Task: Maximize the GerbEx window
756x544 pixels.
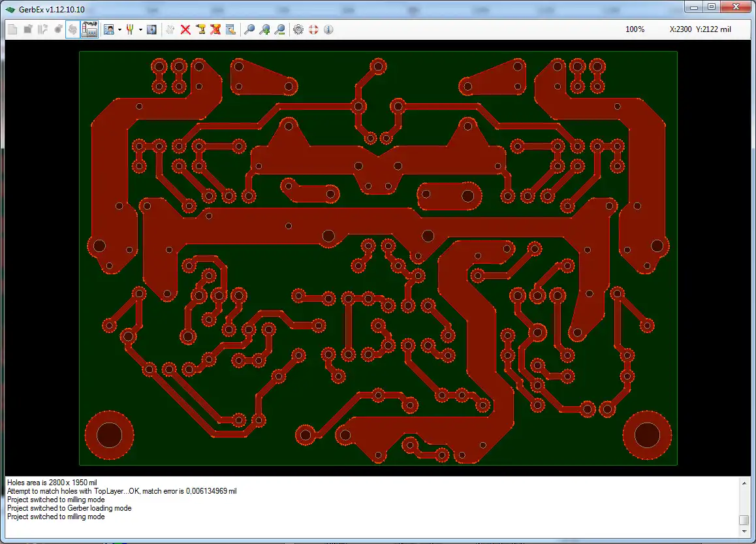Action: (x=712, y=7)
